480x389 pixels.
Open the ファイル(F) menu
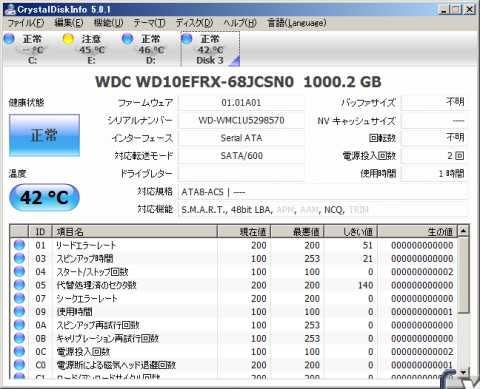point(25,23)
